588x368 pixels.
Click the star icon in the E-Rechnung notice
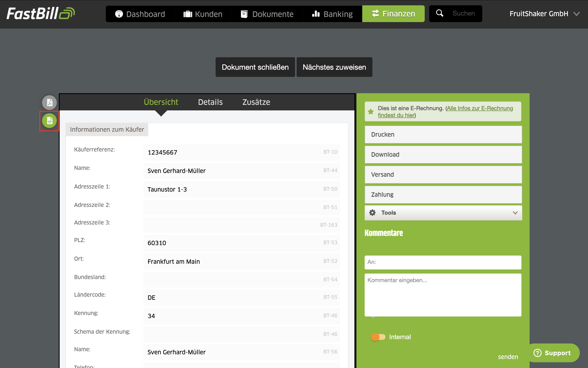pyautogui.click(x=371, y=112)
